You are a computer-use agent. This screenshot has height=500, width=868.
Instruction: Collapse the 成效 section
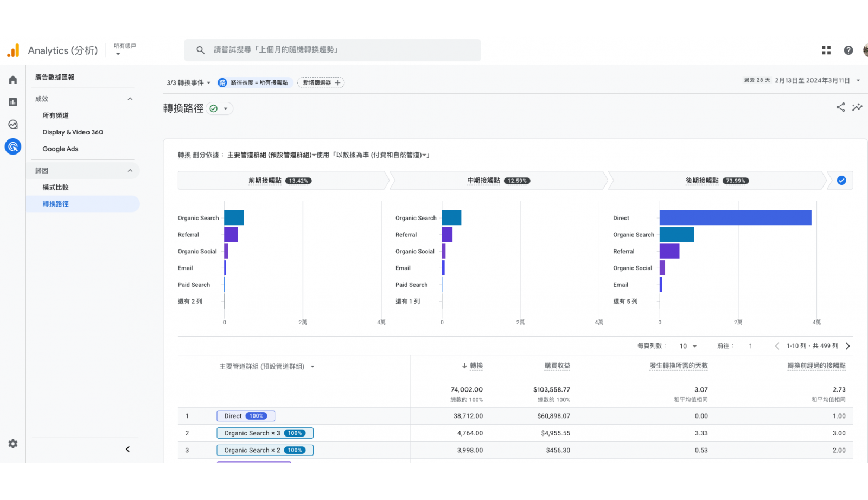pos(130,99)
